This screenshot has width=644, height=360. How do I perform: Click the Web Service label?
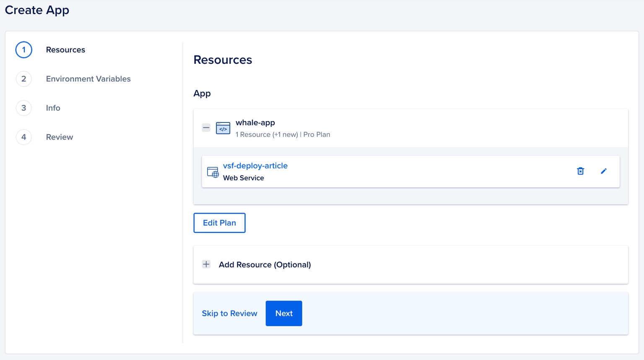(244, 178)
